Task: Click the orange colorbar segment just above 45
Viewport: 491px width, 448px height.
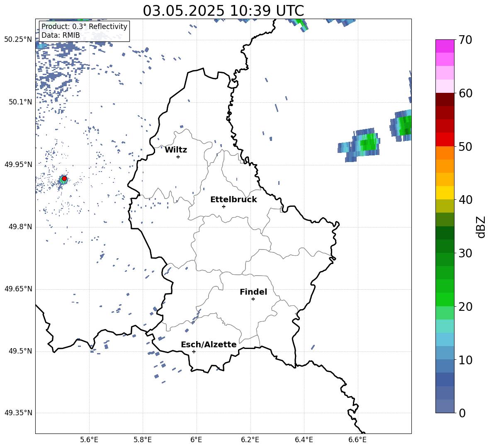Action: [x=445, y=166]
